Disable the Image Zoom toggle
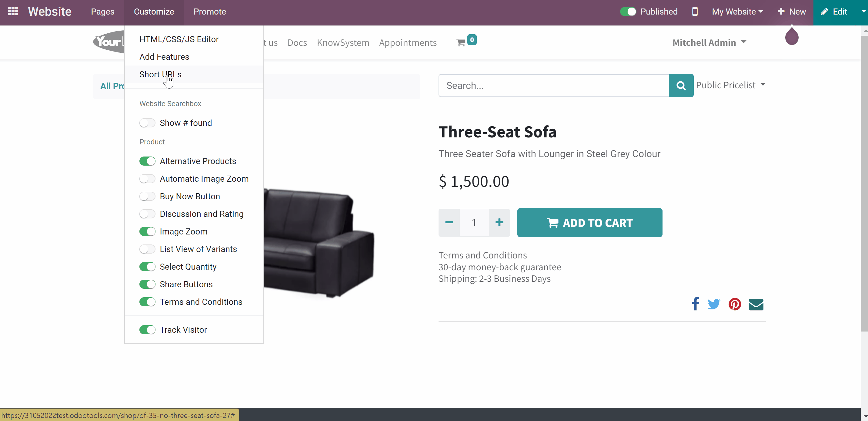 (147, 231)
